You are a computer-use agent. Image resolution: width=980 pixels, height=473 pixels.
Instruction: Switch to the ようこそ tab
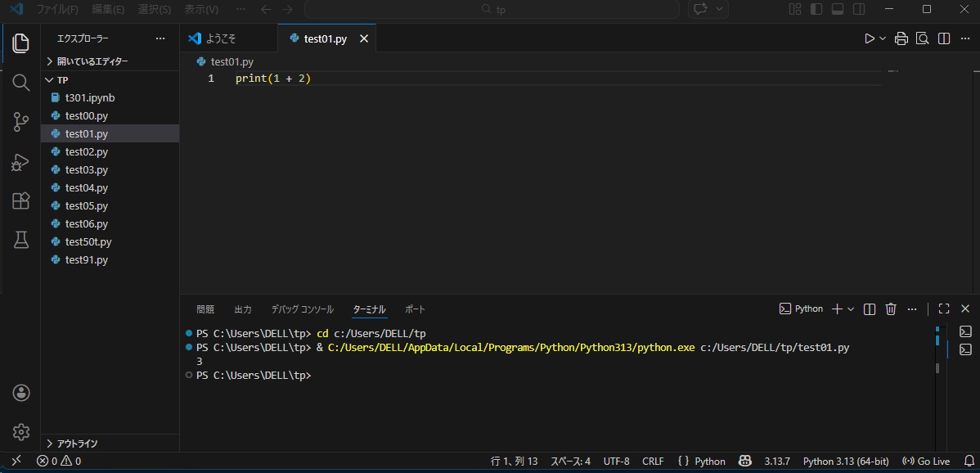221,38
